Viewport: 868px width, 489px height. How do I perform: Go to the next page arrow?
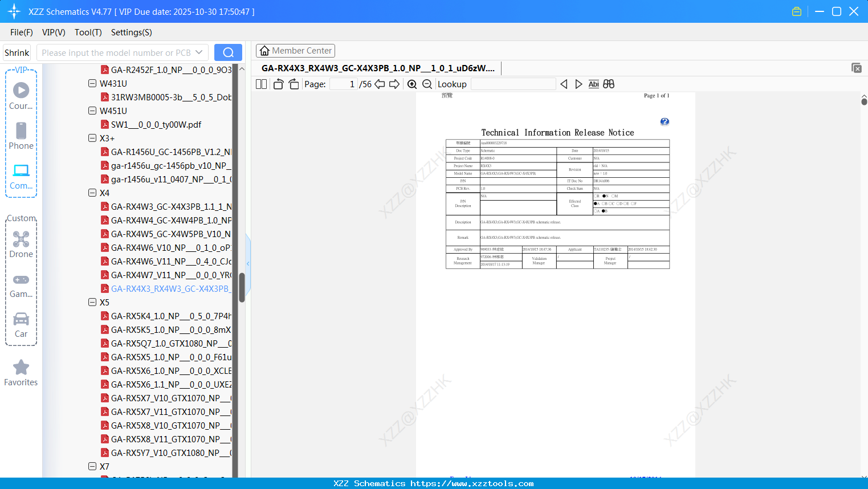[394, 84]
